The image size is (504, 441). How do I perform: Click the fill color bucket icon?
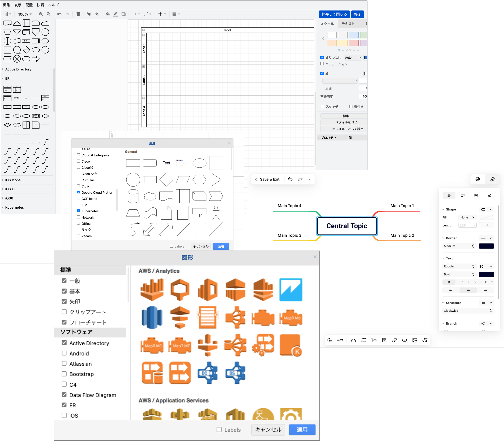click(108, 14)
